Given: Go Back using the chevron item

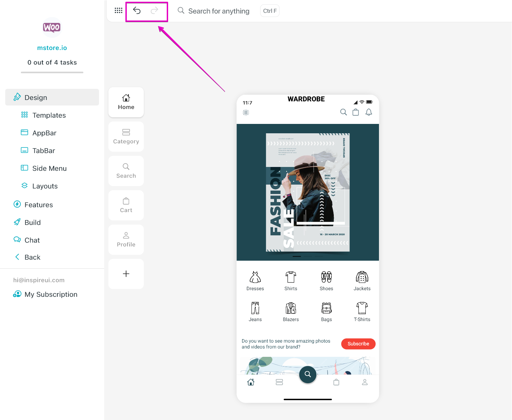Looking at the screenshot, I should click(x=32, y=257).
